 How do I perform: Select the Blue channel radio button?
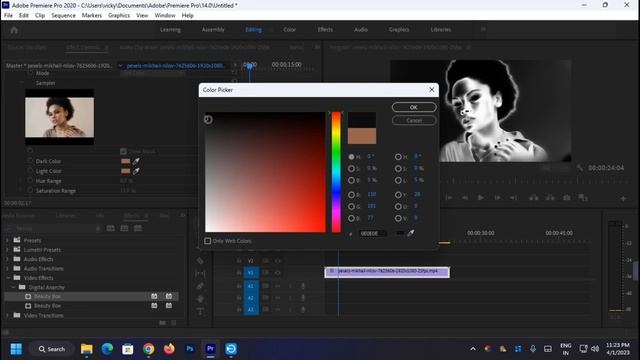coord(351,218)
